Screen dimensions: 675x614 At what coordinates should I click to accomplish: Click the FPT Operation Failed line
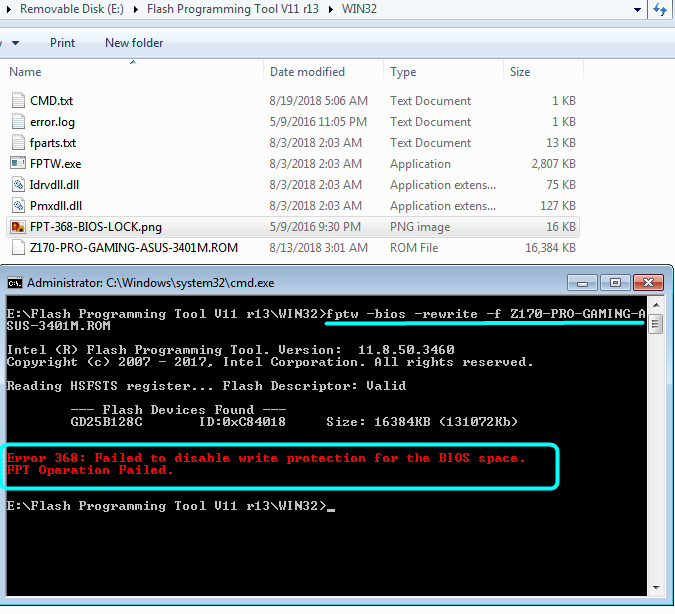pyautogui.click(x=90, y=470)
